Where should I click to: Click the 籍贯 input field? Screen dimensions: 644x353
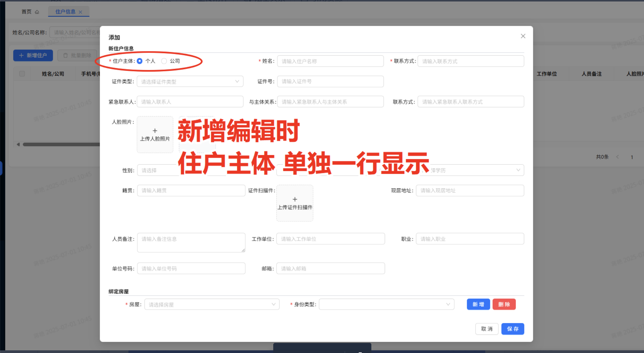(191, 190)
